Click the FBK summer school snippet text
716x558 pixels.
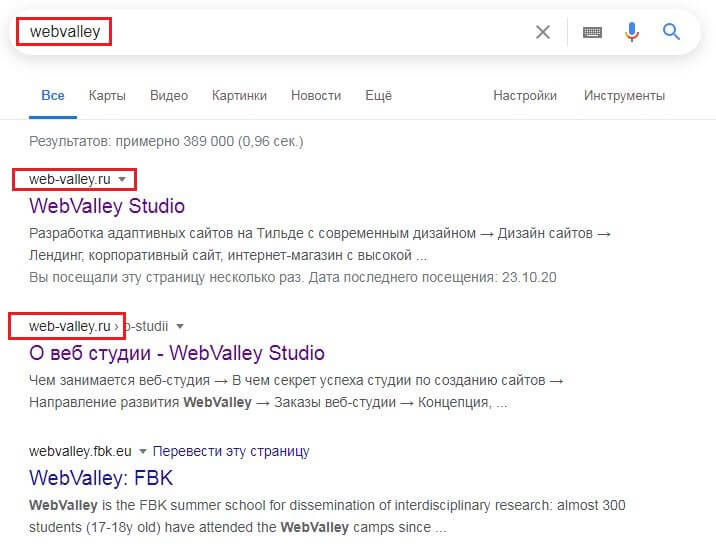[327, 516]
